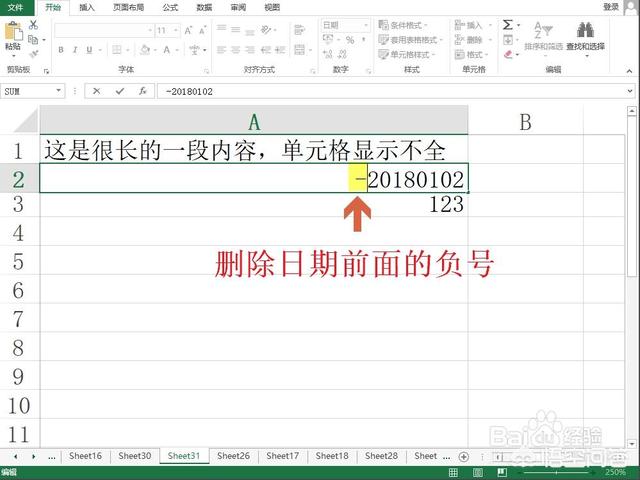Toggle Bold formatting

(61, 50)
